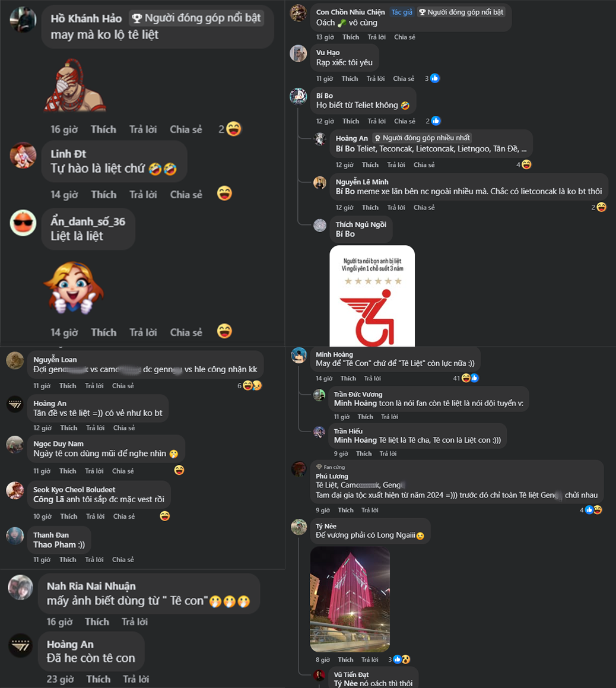Open the wheelchair logo image in Thích Ngủ Ngồi's reply
The height and width of the screenshot is (688, 616).
click(x=372, y=296)
